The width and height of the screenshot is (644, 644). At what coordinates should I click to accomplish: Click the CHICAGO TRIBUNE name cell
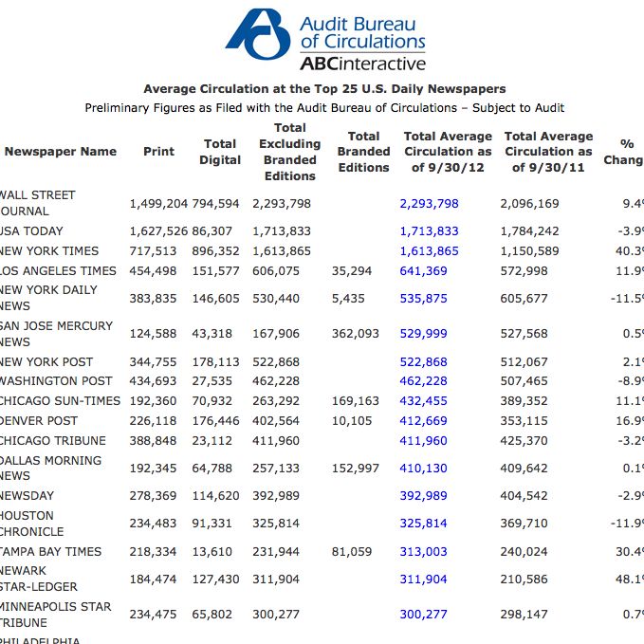coord(53,440)
